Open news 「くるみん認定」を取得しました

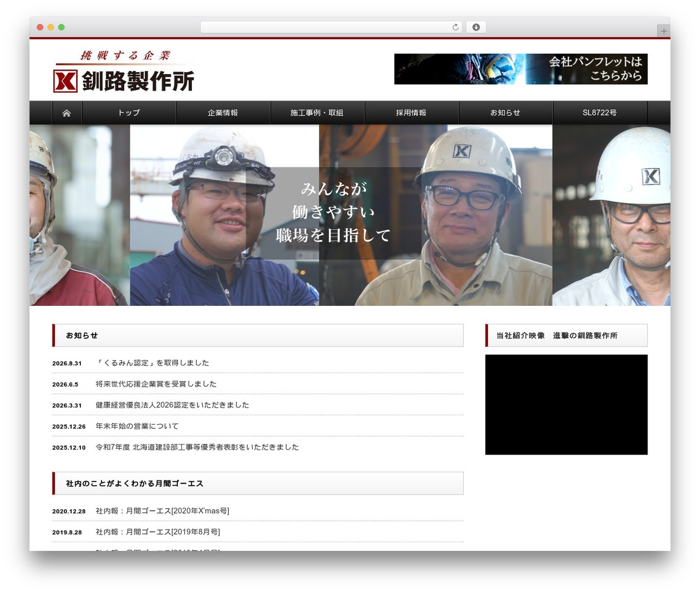click(x=152, y=363)
